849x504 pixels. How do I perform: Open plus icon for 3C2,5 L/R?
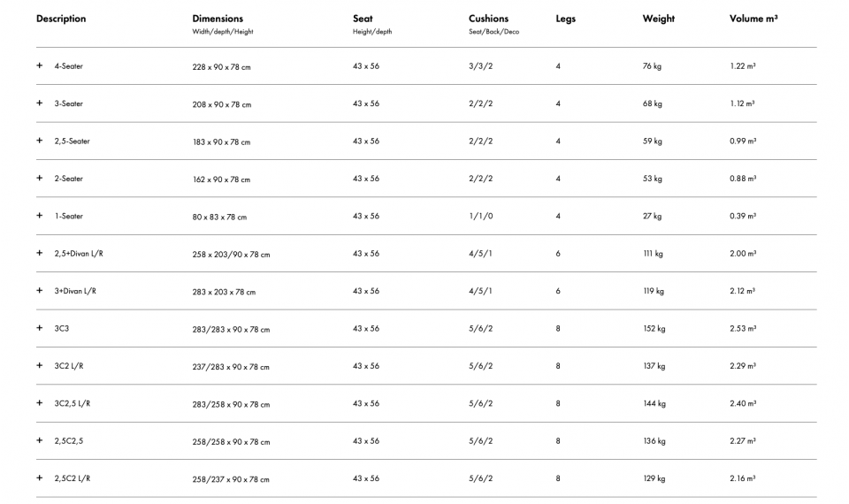(x=39, y=403)
